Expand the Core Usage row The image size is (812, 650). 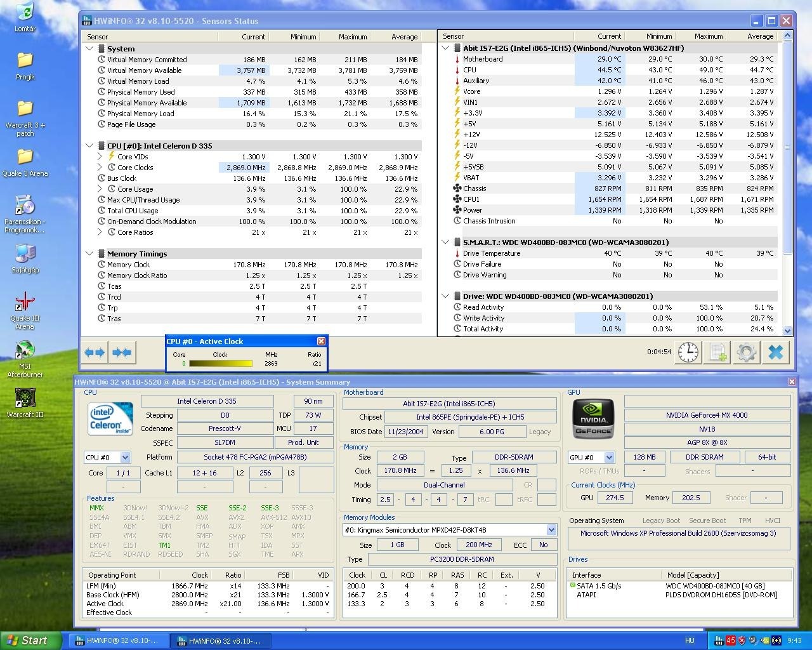click(100, 189)
